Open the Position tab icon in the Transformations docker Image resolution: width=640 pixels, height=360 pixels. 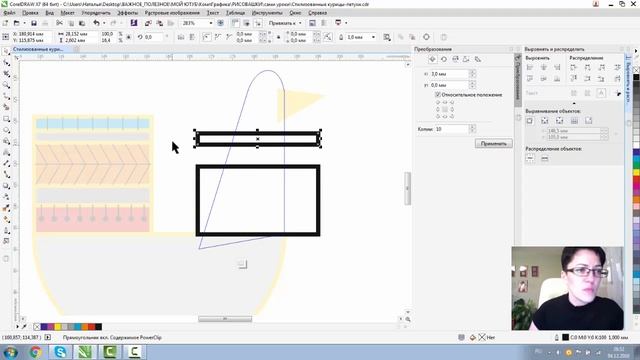click(432, 60)
